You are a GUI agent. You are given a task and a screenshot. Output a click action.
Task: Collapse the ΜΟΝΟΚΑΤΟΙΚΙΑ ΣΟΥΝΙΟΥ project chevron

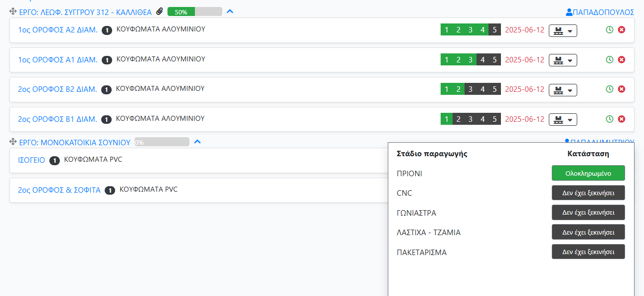pyautogui.click(x=197, y=142)
